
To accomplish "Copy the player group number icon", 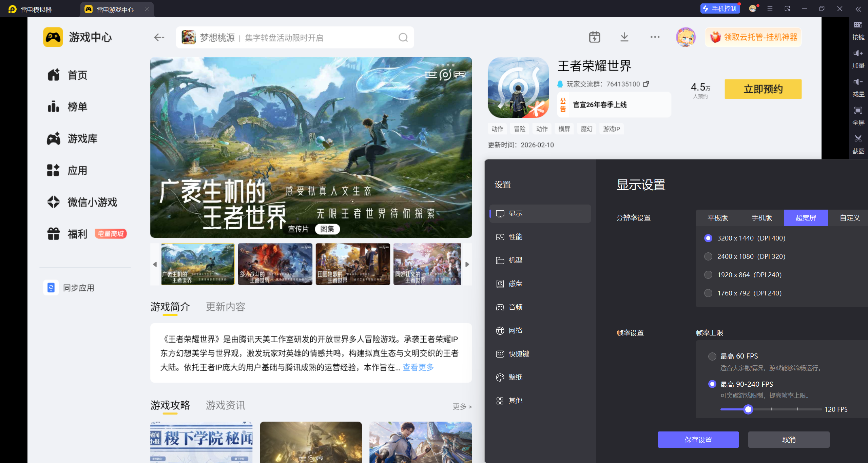I will pos(646,84).
